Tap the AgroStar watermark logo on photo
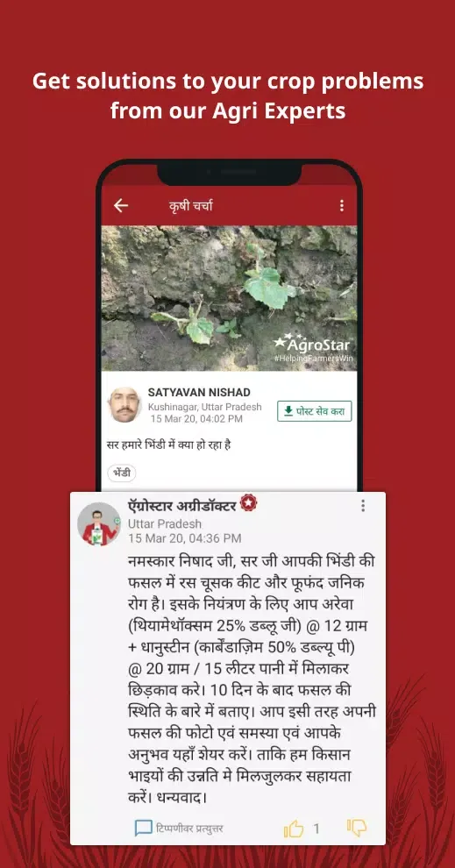 pyautogui.click(x=313, y=347)
